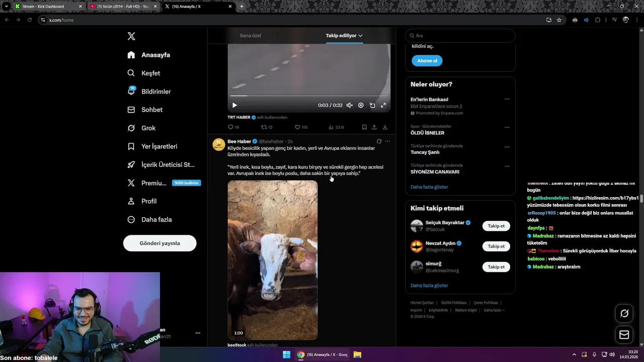
Task: Open Bildirimler notifications
Action: click(x=149, y=92)
